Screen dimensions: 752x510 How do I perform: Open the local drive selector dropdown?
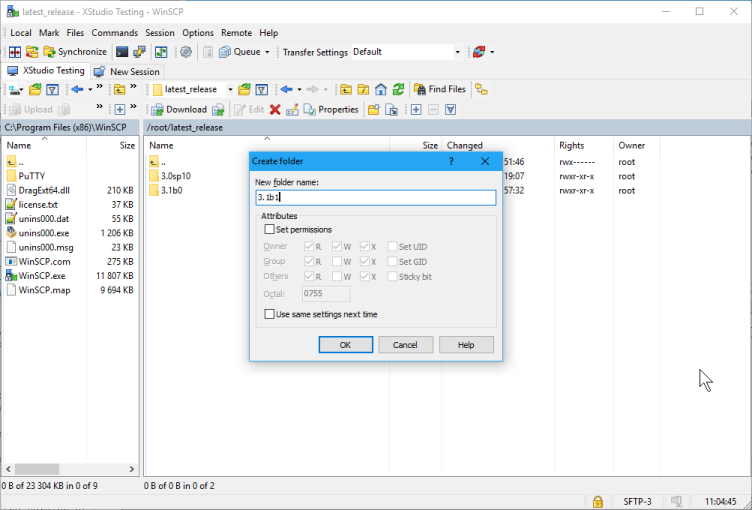pyautogui.click(x=16, y=90)
